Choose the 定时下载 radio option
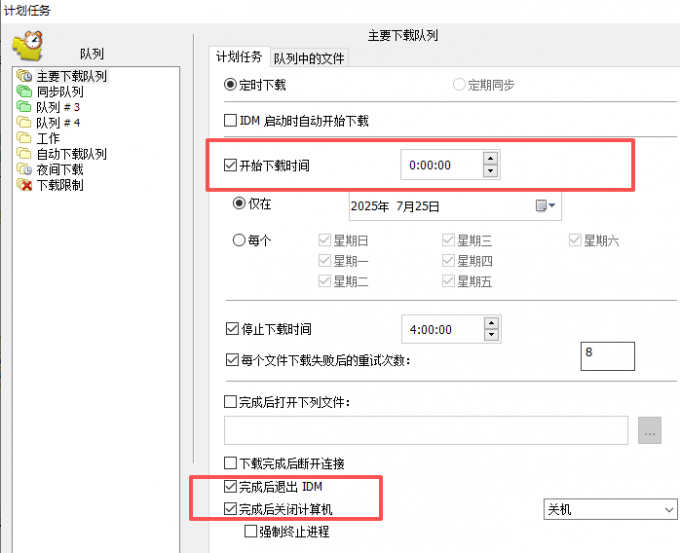Screen dimensions: 680x553 click(230, 85)
